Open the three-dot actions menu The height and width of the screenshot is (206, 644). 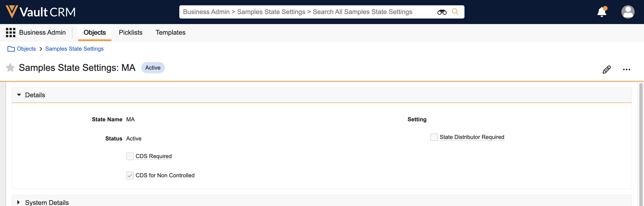tap(626, 69)
